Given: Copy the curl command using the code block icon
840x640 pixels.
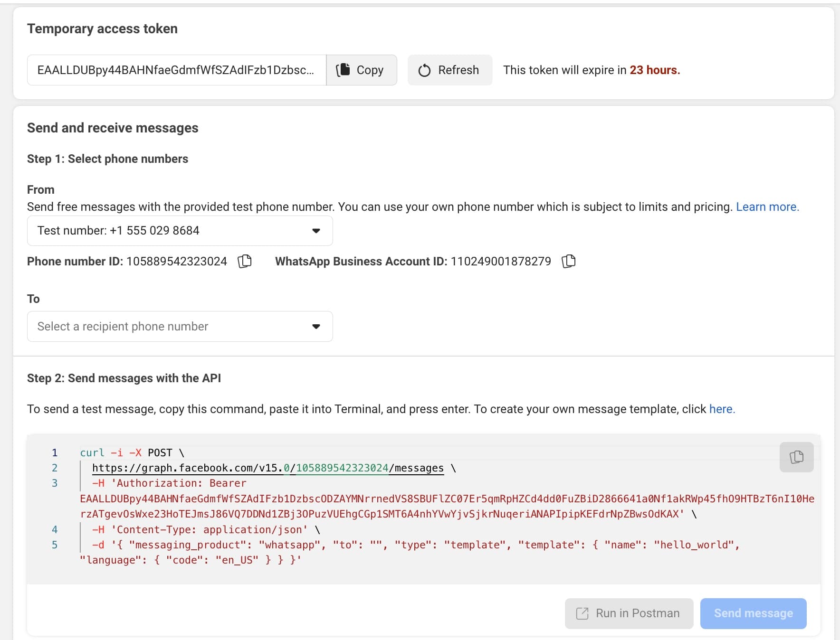Looking at the screenshot, I should (796, 457).
